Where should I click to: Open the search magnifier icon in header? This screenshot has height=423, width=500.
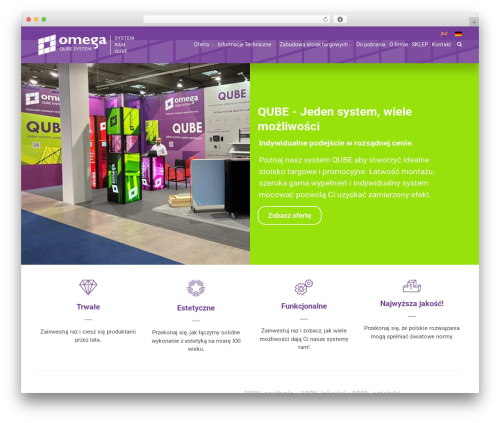click(459, 44)
